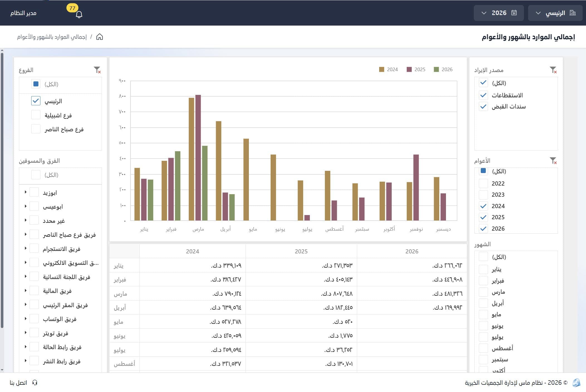Uncheck the 2025 year checkbox
Screen dimensions: 586x392
[483, 217]
